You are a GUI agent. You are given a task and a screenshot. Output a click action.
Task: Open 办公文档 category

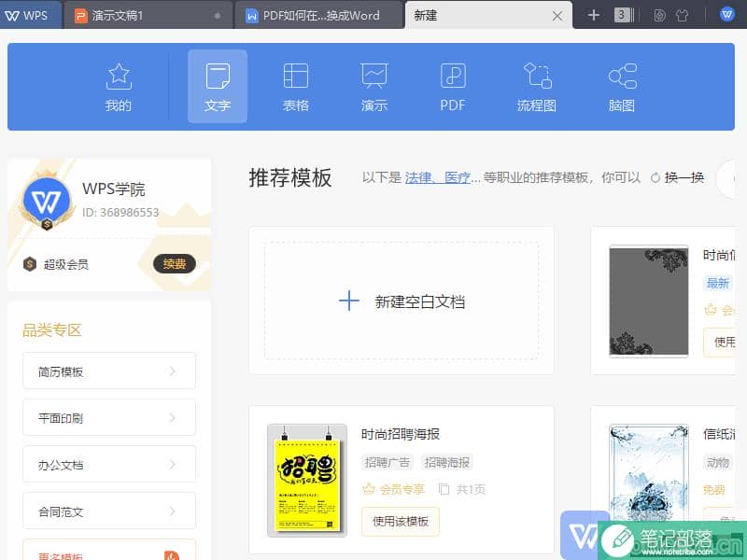(x=109, y=464)
